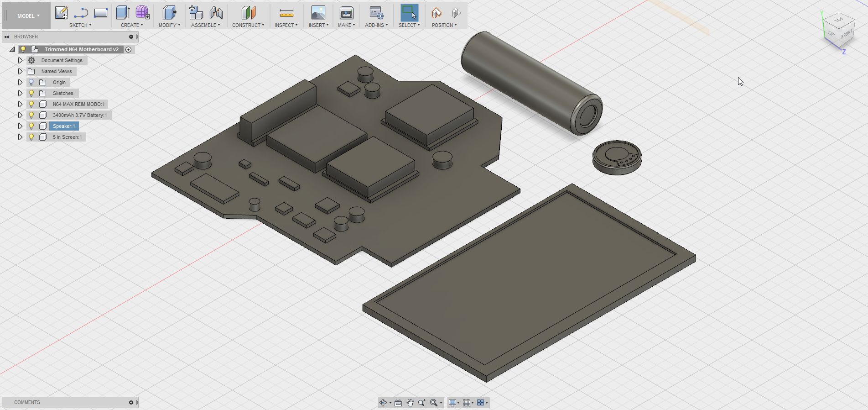Open the INSPECT menu
Viewport: 868px width, 410px height.
(286, 25)
